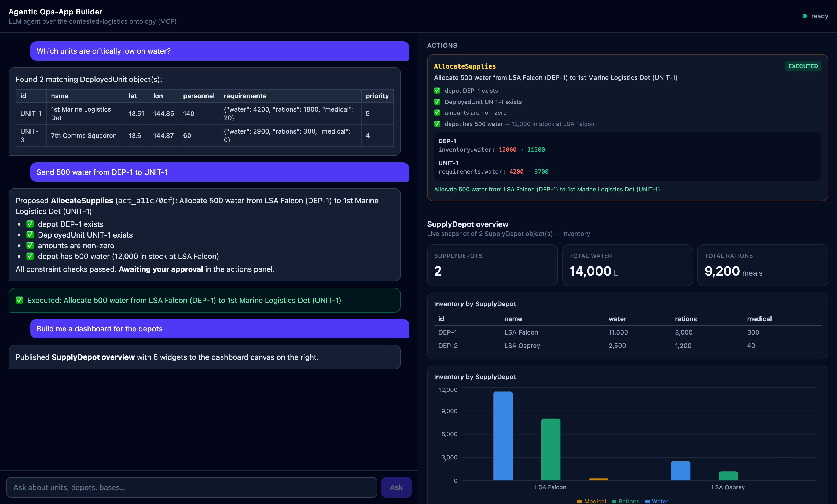Screen dimensions: 837x504
Task: Click the TOTAL WATER stat card
Action: coord(627,265)
